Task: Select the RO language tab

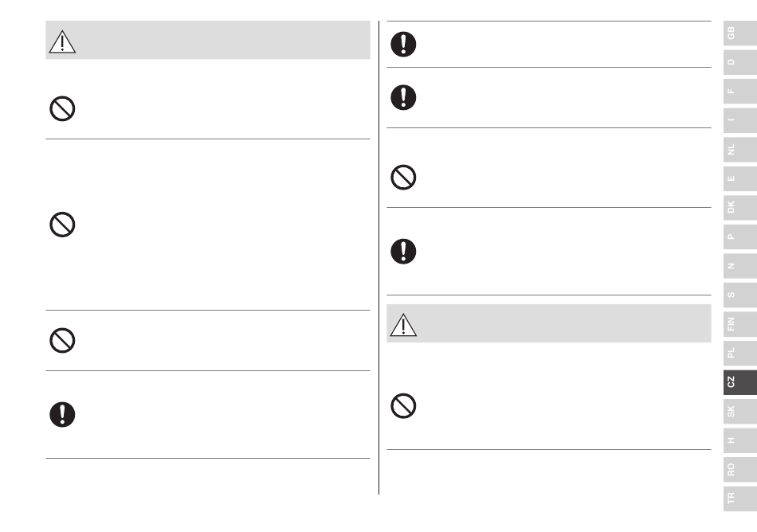Action: coord(740,470)
